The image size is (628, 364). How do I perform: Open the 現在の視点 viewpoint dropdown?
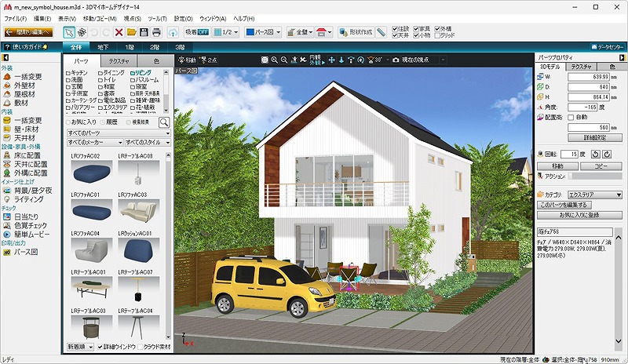(x=418, y=60)
